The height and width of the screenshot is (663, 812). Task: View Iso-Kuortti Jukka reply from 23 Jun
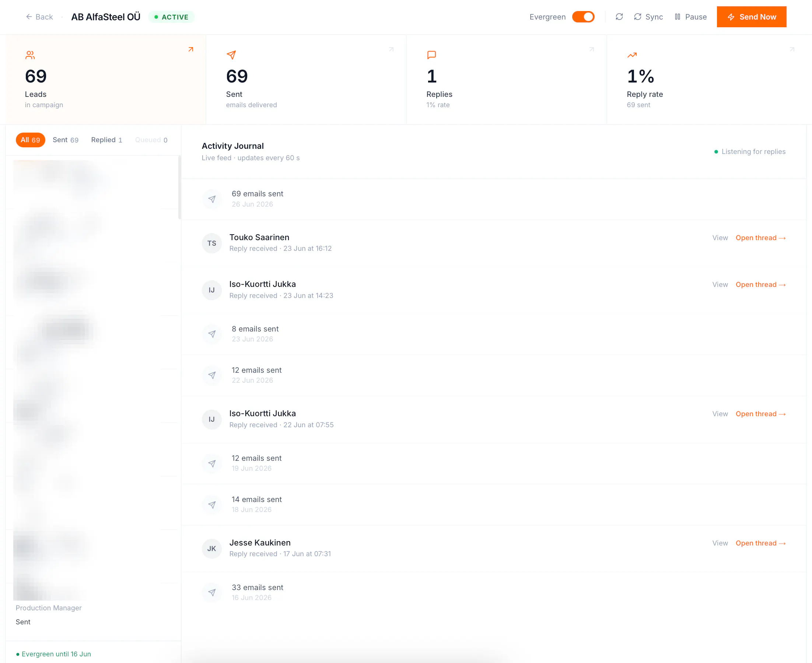pyautogui.click(x=720, y=285)
